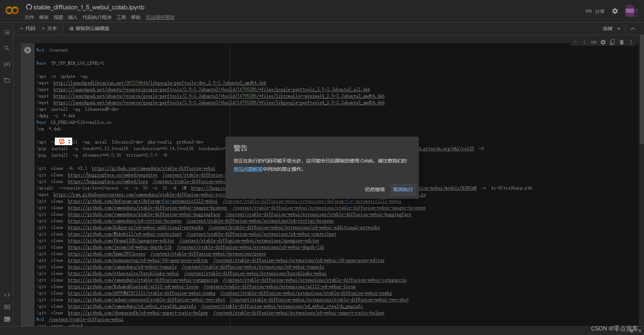The height and width of the screenshot is (335, 644).
Task: Click the %env TF_CPP_MIN_LOG_LEVEL=1 line
Action: [x=70, y=63]
